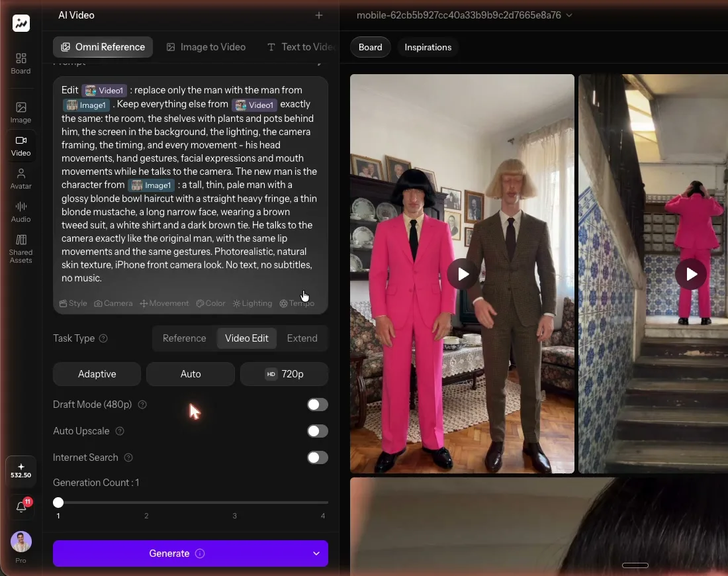Select the Board view button
This screenshot has width=728, height=576.
click(x=370, y=48)
